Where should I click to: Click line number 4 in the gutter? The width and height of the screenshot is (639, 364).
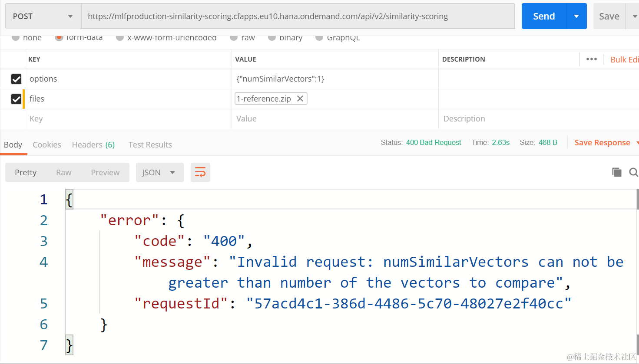tap(43, 262)
